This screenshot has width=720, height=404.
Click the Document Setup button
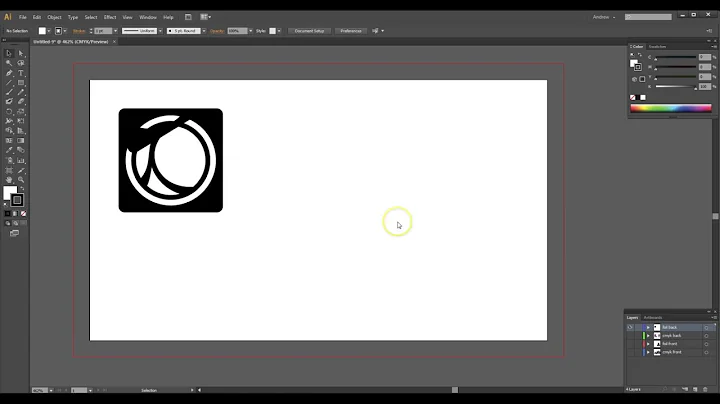pyautogui.click(x=309, y=31)
